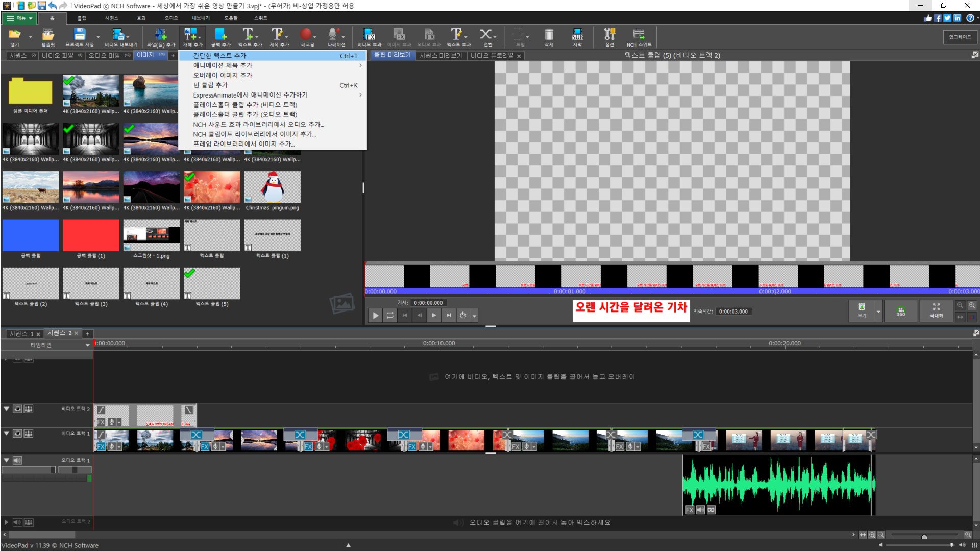Click the Add Title (제목 추가) icon
Screen dimensions: 980x551
277,35
